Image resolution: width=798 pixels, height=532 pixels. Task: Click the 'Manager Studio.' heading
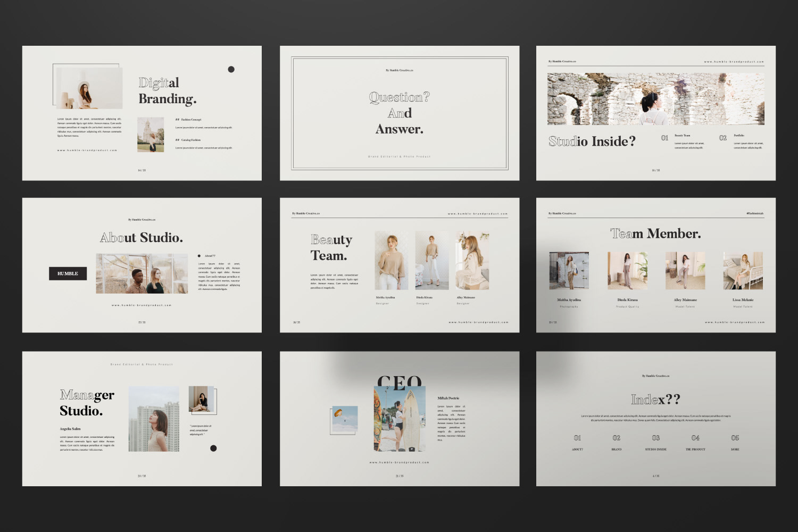(87, 403)
